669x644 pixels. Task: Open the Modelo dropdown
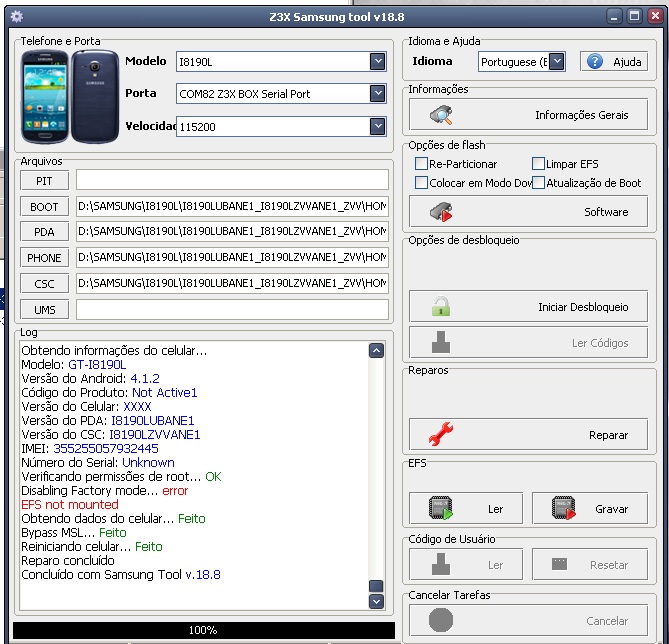pos(378,61)
